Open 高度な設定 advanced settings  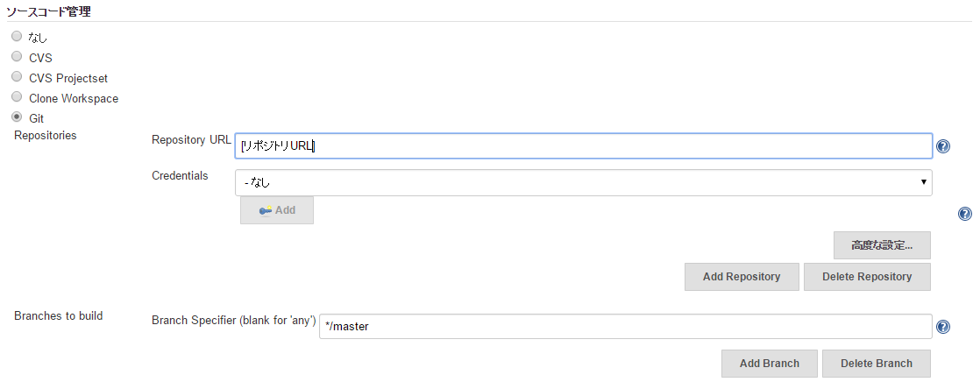881,245
